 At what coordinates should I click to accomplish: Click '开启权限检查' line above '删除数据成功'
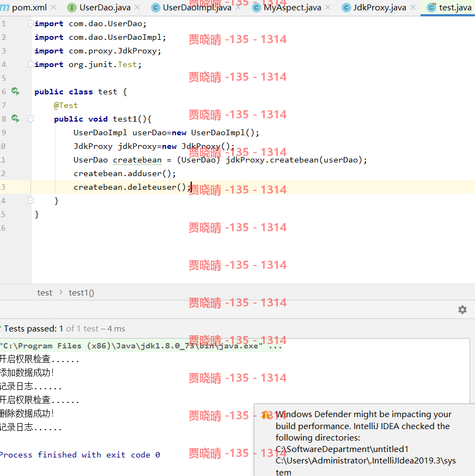(39, 400)
